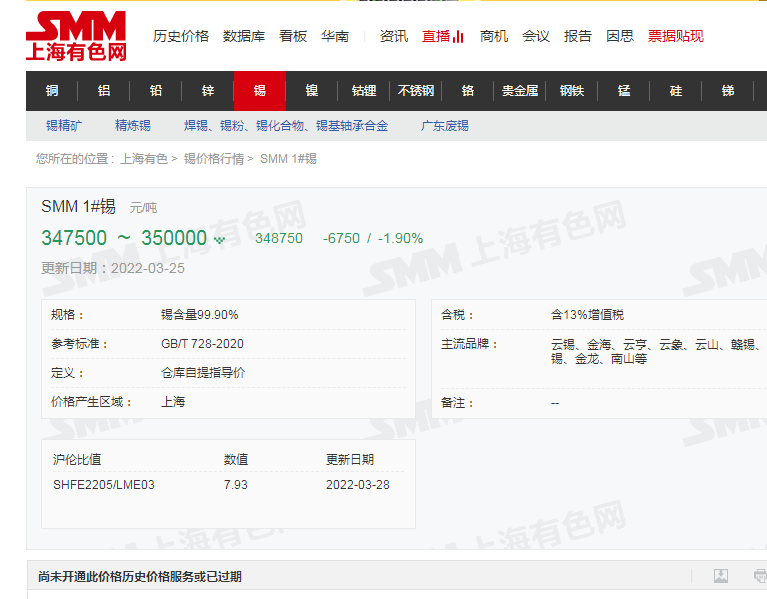This screenshot has height=599, width=767.
Task: Switch to the 钴锂 tab
Action: pos(364,91)
